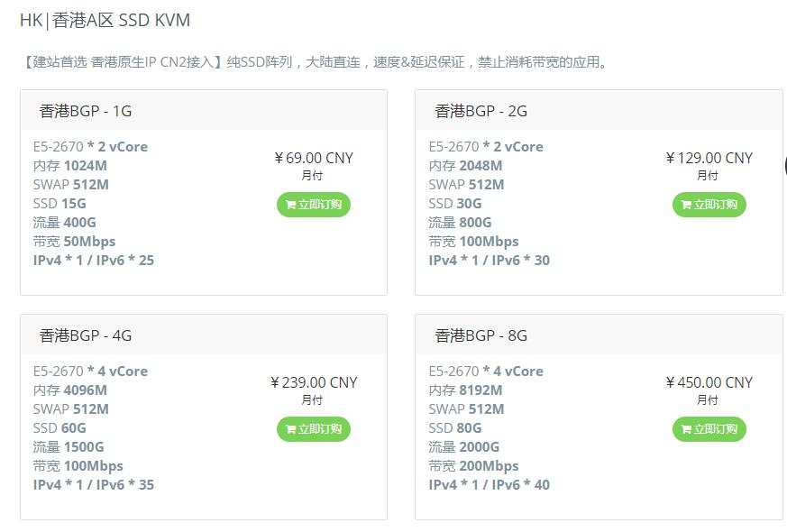This screenshot has width=787, height=532.
Task: Click cart icon in the 8G order button
Action: coord(686,429)
